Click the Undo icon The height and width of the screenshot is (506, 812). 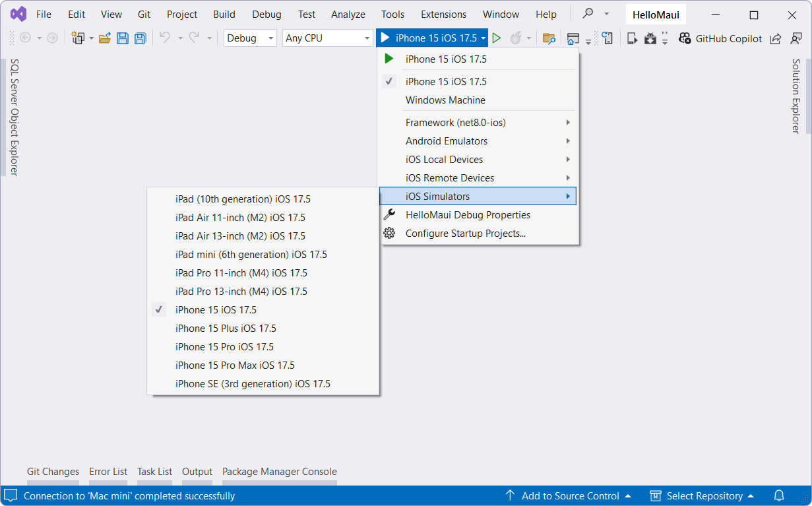point(163,38)
